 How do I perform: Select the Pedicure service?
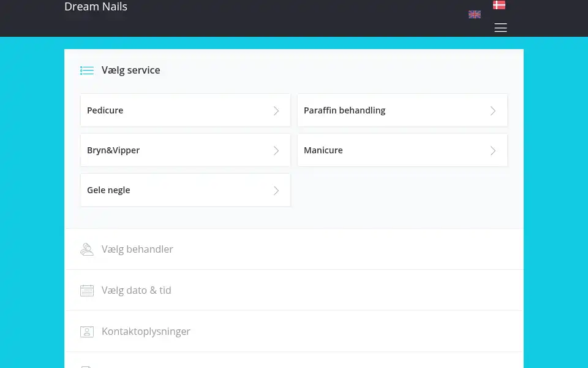pyautogui.click(x=185, y=110)
